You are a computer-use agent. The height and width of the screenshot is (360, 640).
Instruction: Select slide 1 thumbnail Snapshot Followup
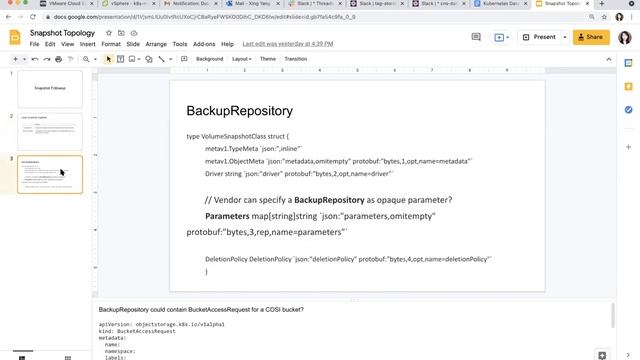50,89
